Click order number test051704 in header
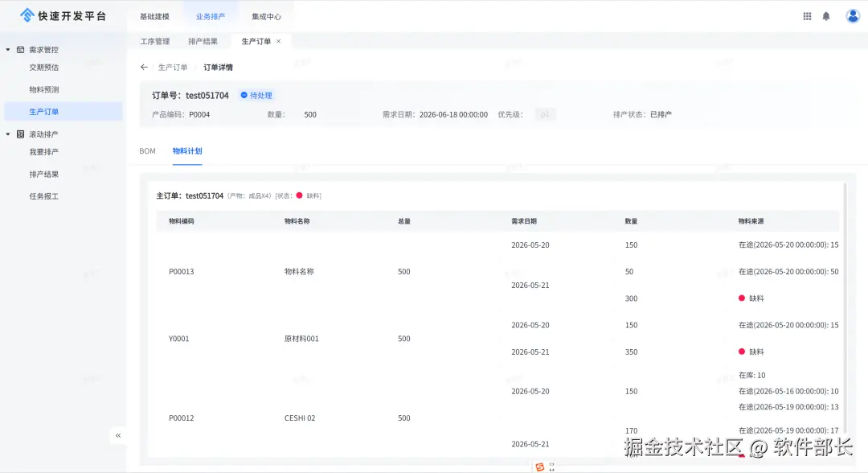The width and height of the screenshot is (868, 473). [x=207, y=95]
